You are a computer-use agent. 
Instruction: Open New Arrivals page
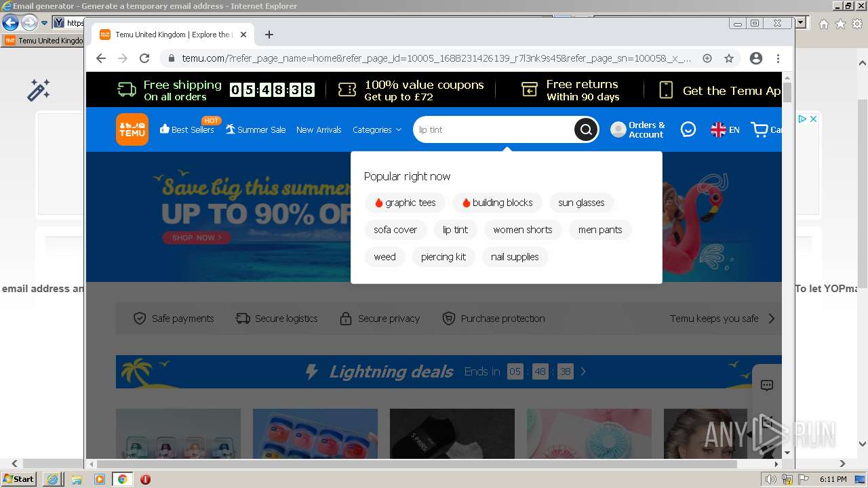coord(319,129)
